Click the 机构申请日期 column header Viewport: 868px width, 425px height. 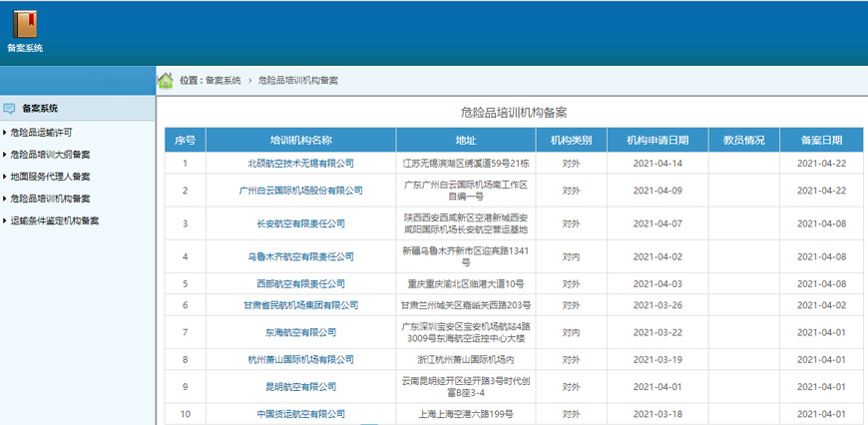click(x=657, y=140)
